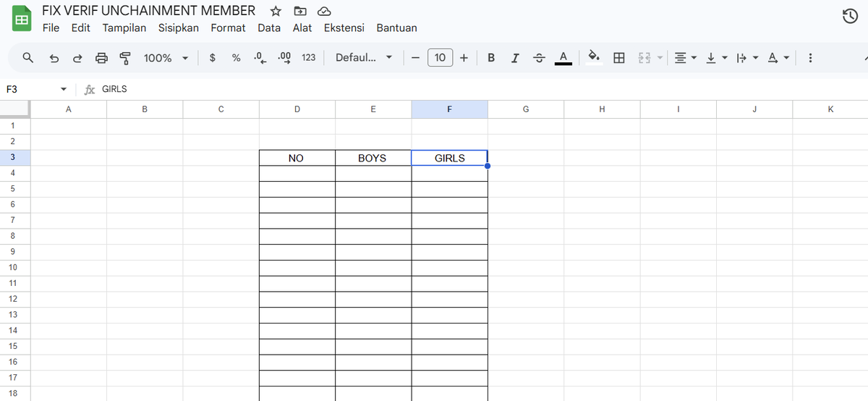Expand the name box dropdown arrow
The height and width of the screenshot is (401, 868).
(64, 89)
